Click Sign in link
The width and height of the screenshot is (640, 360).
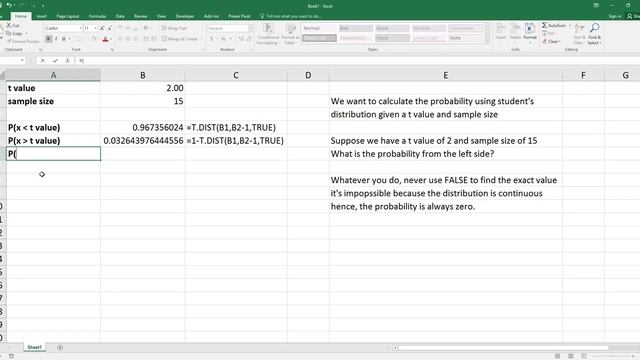615,16
